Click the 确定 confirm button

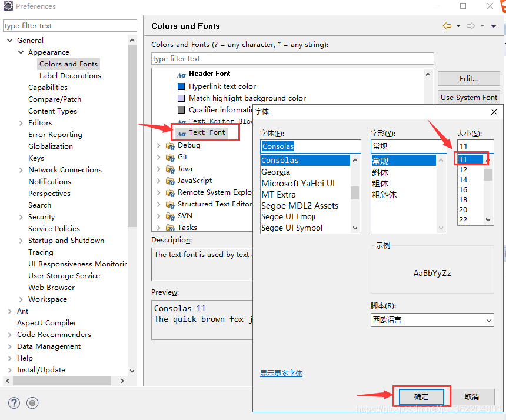(x=421, y=397)
